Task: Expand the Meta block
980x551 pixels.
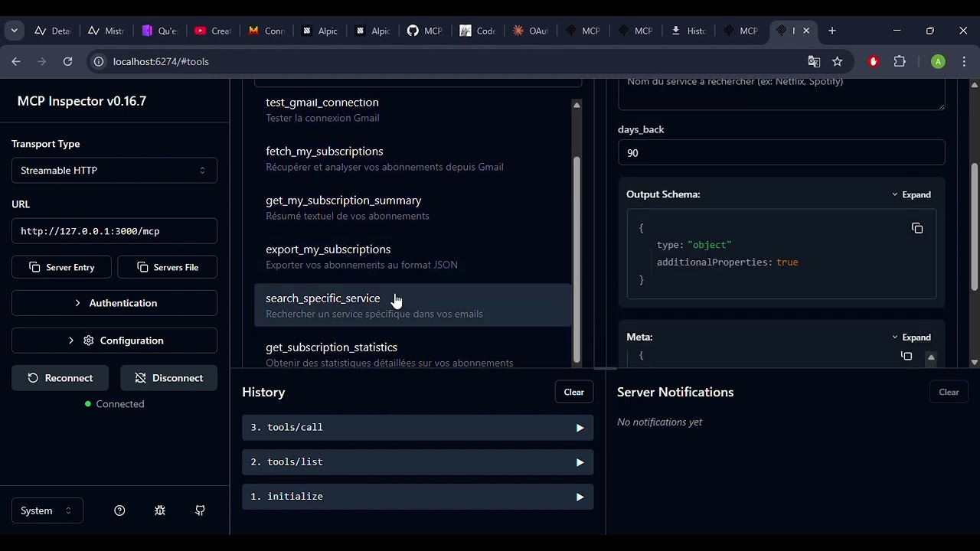Action: click(x=911, y=337)
